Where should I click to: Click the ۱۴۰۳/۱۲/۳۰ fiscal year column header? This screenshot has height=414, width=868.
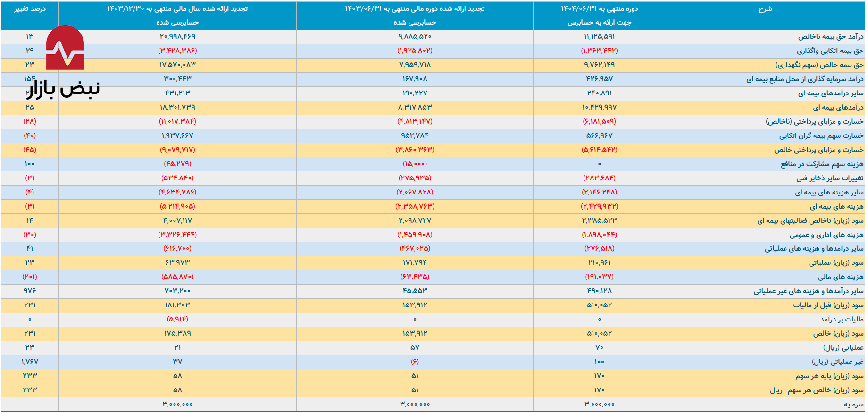(x=177, y=9)
